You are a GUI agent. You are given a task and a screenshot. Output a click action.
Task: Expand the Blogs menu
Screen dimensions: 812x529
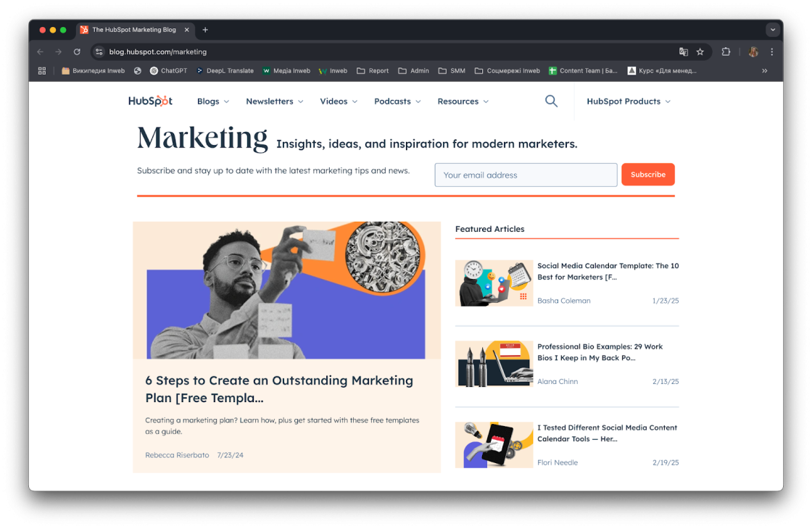click(x=213, y=101)
